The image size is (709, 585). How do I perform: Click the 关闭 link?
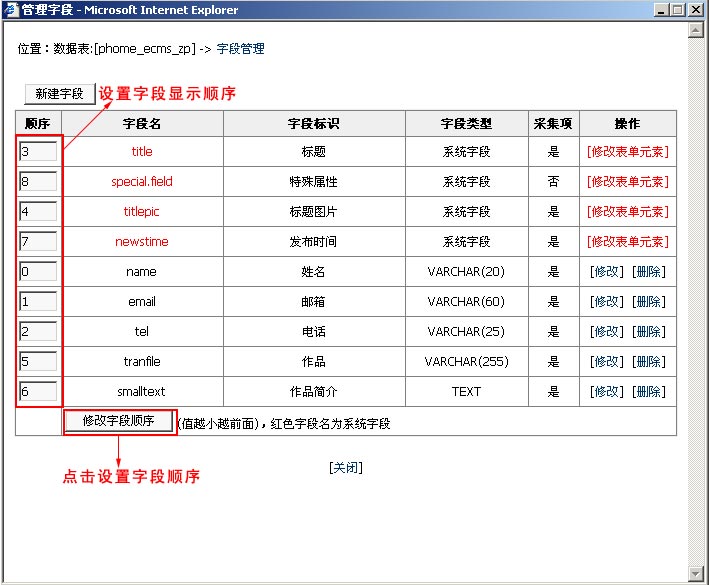point(346,468)
